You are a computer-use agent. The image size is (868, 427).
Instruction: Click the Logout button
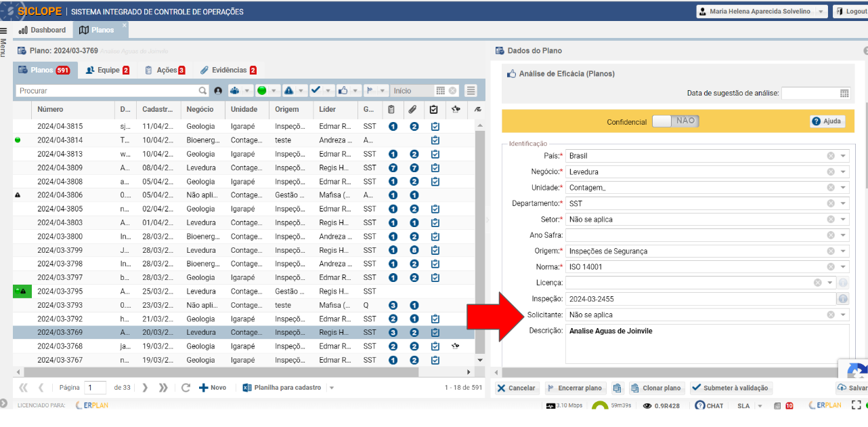point(850,12)
